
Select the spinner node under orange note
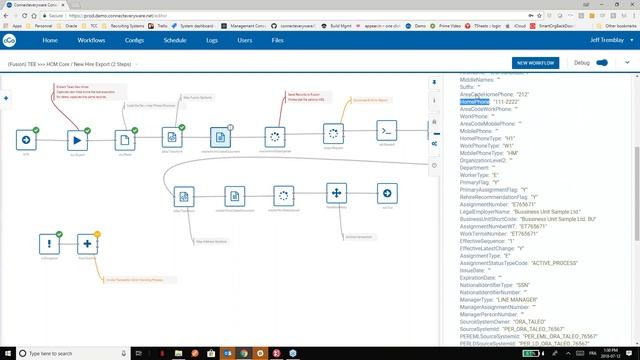pyautogui.click(x=333, y=133)
